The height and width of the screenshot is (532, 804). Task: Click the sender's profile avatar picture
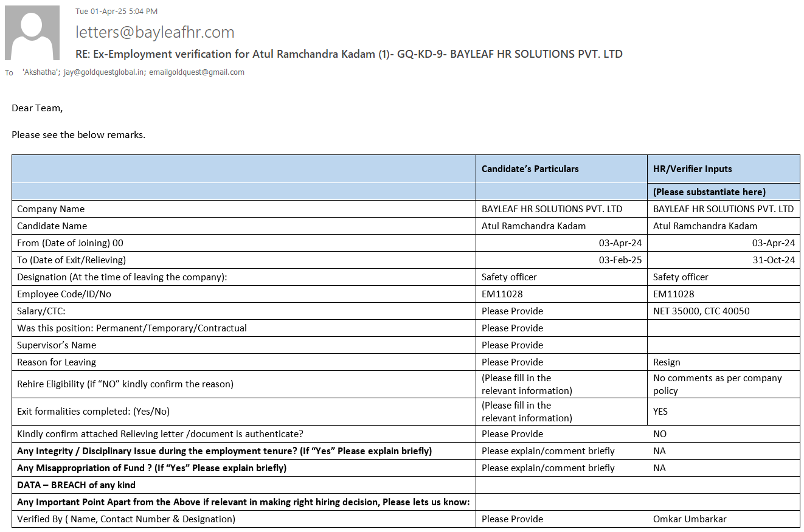[32, 33]
